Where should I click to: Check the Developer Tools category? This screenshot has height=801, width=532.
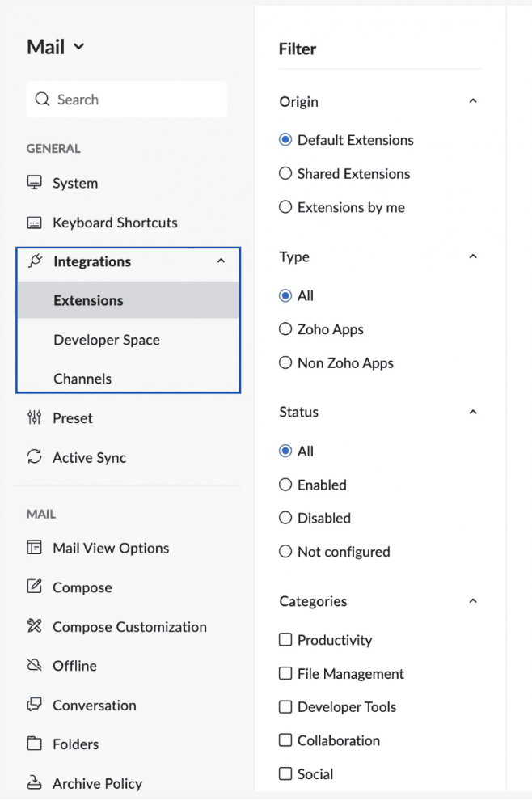pyautogui.click(x=285, y=707)
